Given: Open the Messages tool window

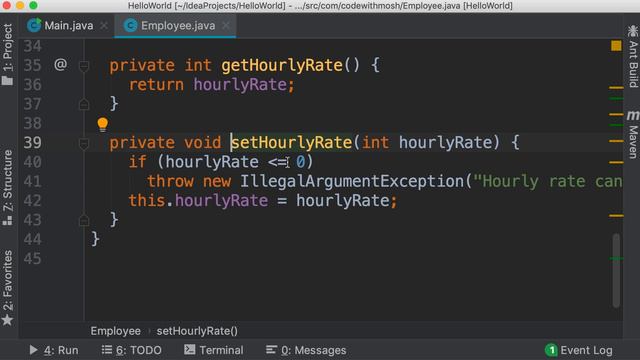Looking at the screenshot, I should point(306,350).
